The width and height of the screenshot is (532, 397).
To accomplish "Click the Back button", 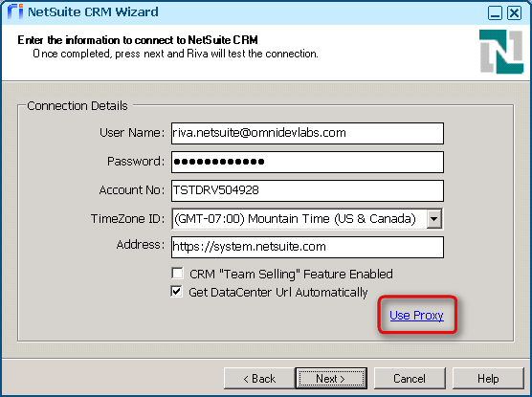I will point(259,378).
